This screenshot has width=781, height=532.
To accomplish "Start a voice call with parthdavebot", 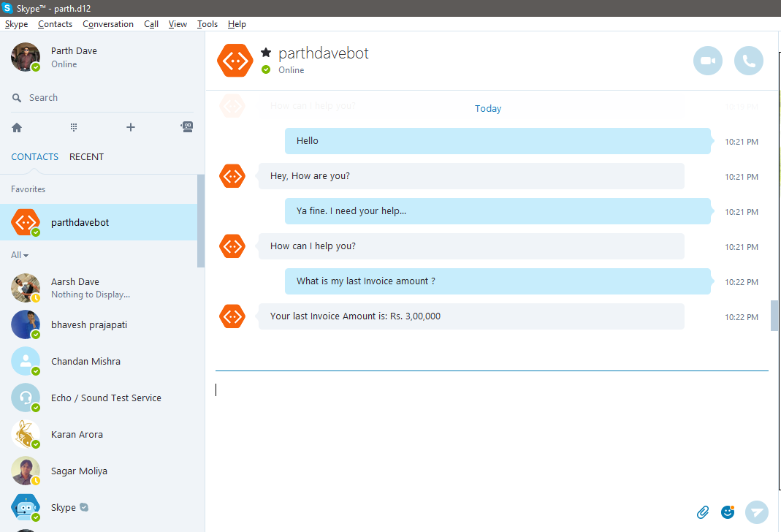I will coord(748,61).
